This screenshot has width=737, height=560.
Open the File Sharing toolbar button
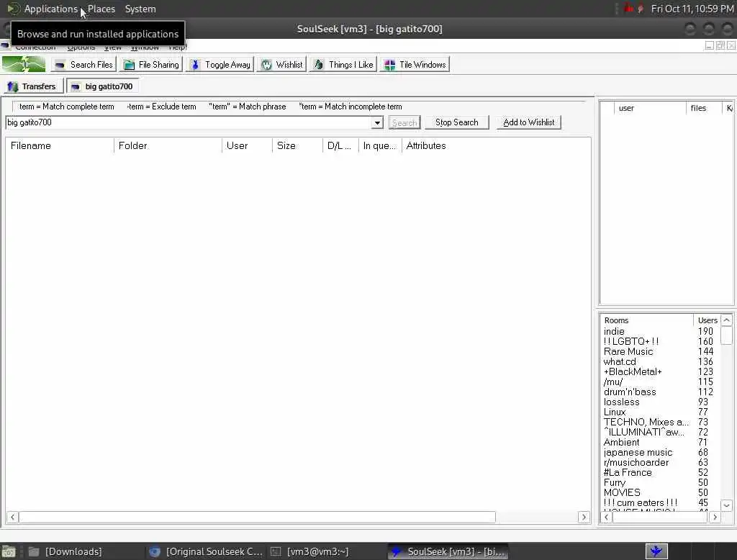(151, 65)
